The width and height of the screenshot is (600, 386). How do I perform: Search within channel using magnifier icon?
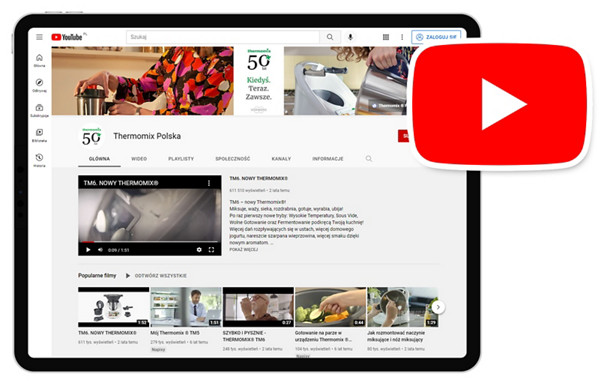pyautogui.click(x=368, y=158)
